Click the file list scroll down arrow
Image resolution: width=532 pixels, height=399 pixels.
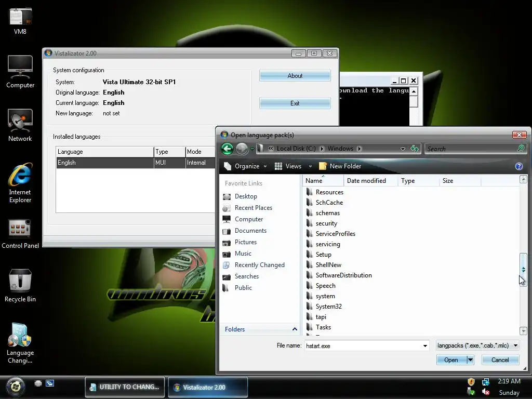pyautogui.click(x=523, y=330)
